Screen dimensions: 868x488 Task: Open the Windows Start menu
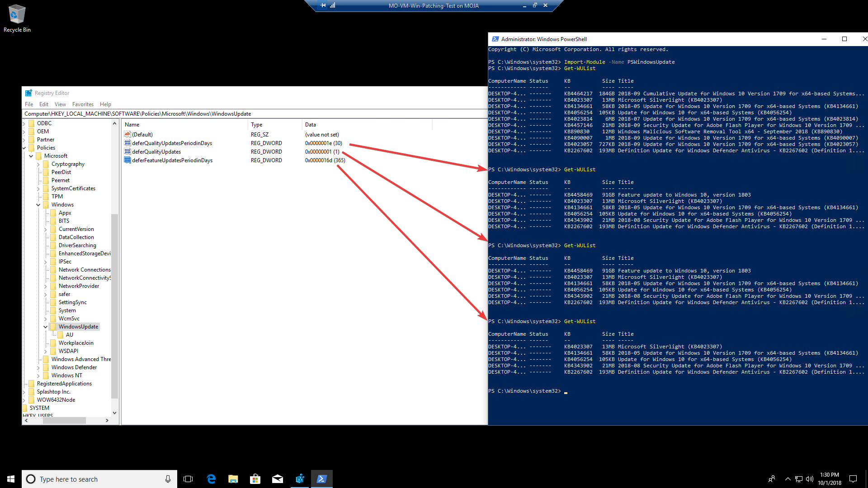[x=11, y=479]
